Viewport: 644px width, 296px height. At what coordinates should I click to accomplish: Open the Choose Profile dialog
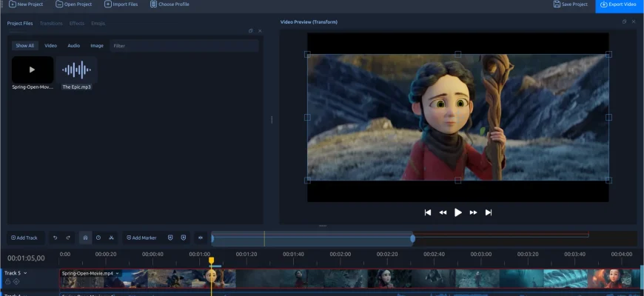coord(170,4)
